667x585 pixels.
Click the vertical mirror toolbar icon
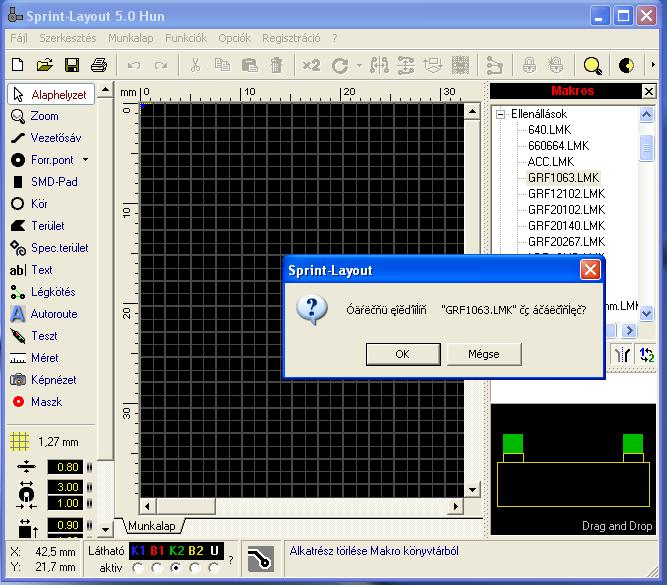[406, 65]
